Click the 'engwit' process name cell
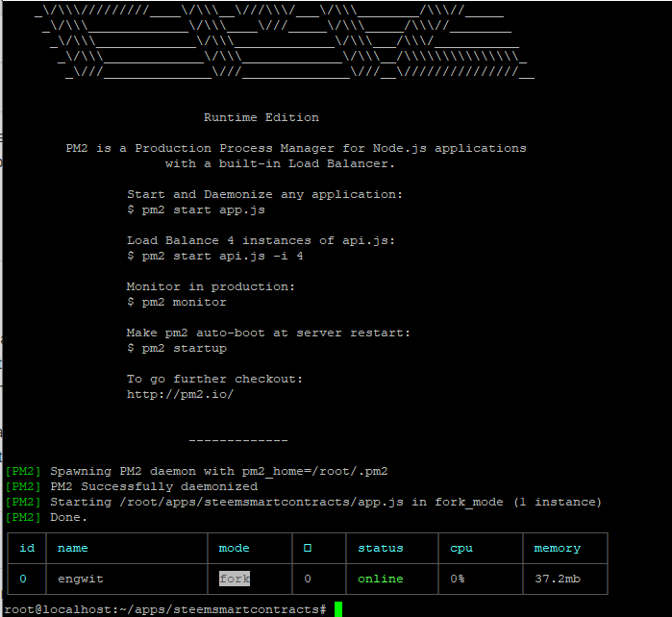 tap(81, 580)
